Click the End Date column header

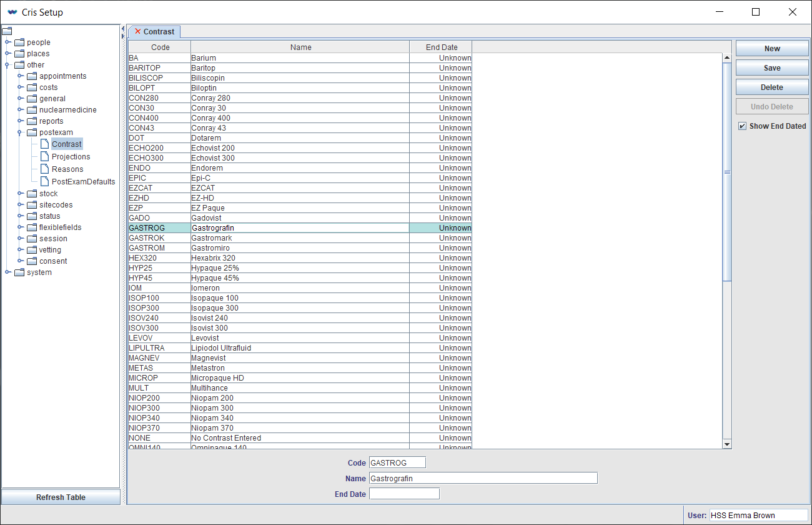pyautogui.click(x=441, y=47)
